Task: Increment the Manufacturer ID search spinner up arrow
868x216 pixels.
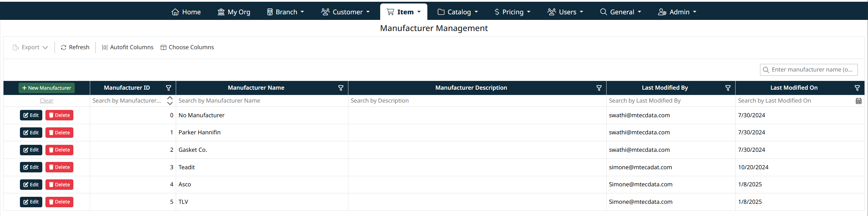Action: [170, 98]
